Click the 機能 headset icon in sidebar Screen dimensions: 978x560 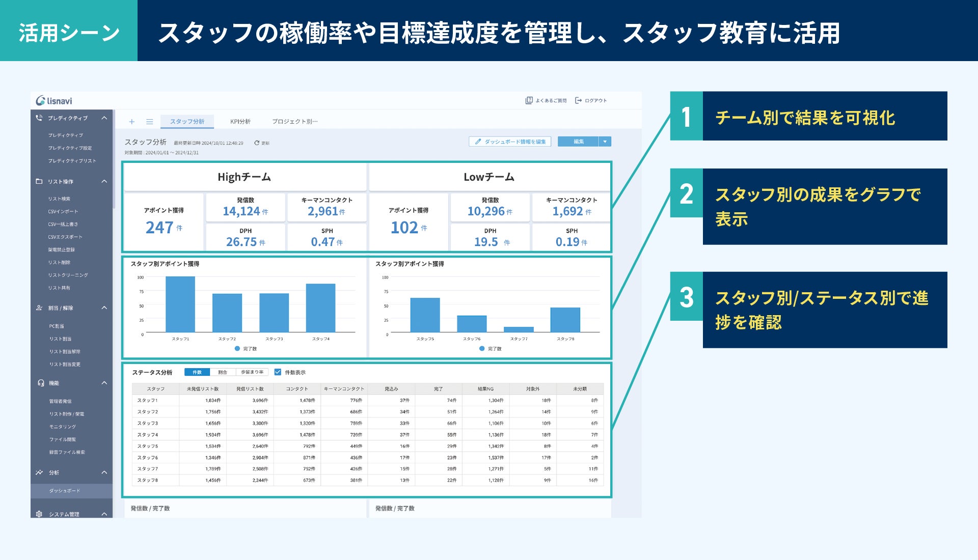coord(40,383)
